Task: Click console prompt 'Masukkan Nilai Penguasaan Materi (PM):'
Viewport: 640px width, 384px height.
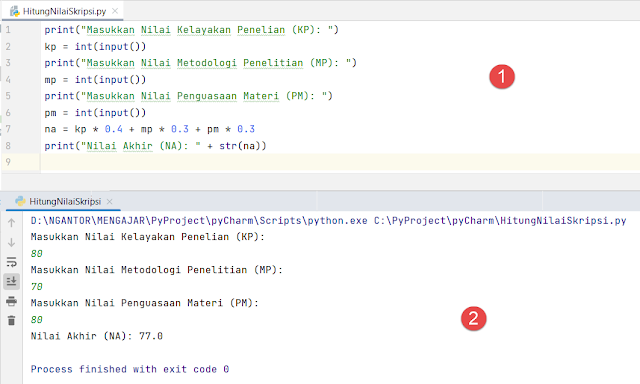Action: [x=145, y=303]
